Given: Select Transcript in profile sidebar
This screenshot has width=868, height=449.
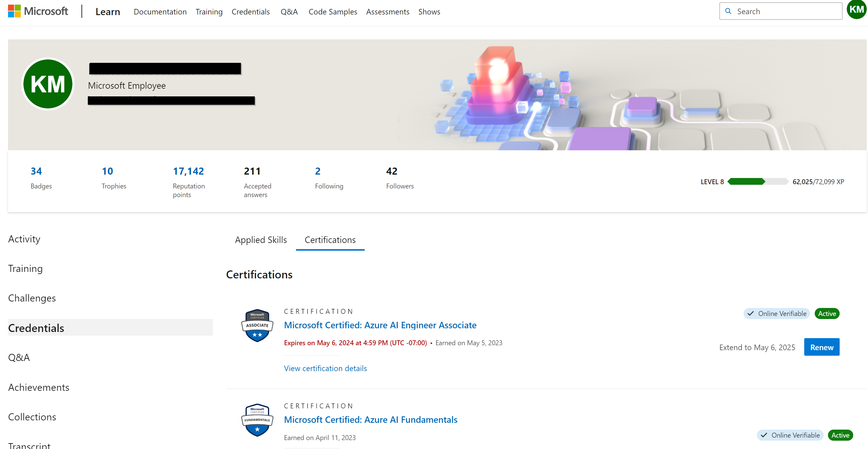Looking at the screenshot, I should point(29,445).
